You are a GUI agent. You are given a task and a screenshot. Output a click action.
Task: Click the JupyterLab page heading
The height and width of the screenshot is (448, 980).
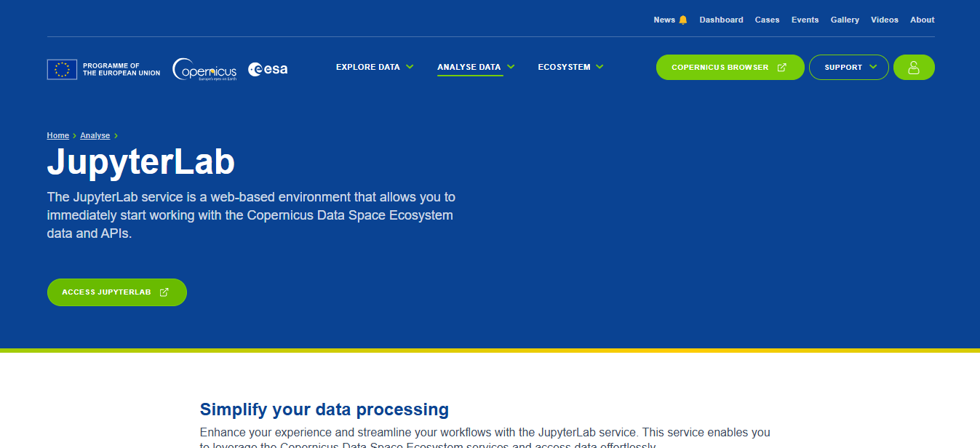pos(141,162)
